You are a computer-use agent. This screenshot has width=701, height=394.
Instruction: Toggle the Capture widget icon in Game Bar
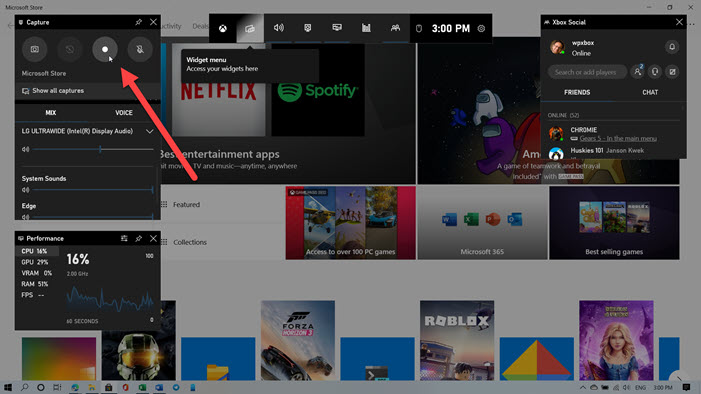[x=308, y=28]
